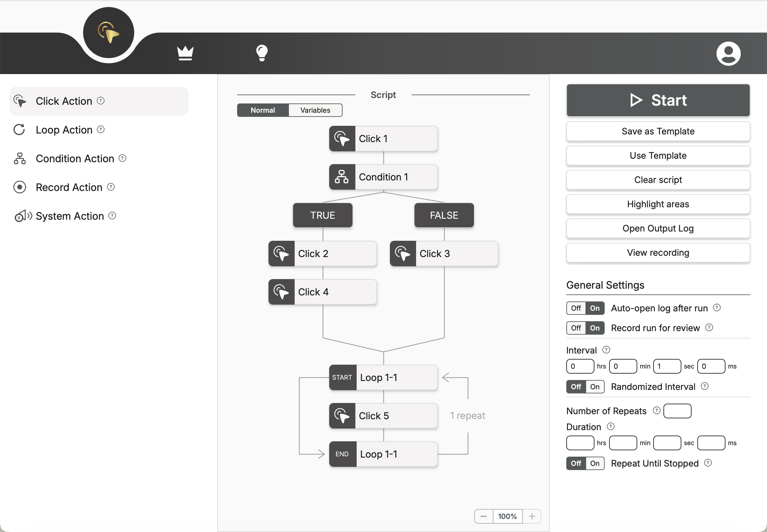Select the END Loop 1-1 node
Image resolution: width=767 pixels, height=532 pixels.
[x=383, y=454]
